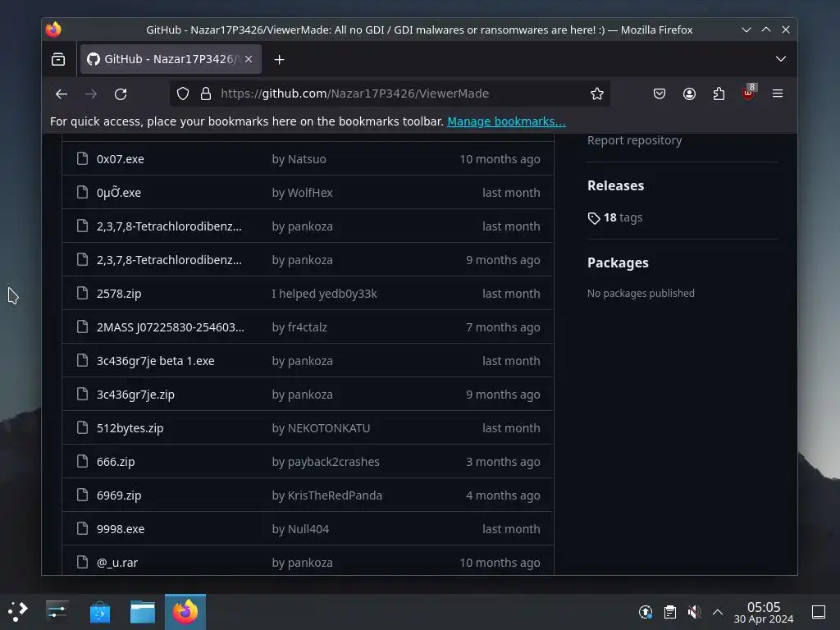Open file 0µÕ.exe
The width and height of the screenshot is (840, 630).
(x=118, y=192)
